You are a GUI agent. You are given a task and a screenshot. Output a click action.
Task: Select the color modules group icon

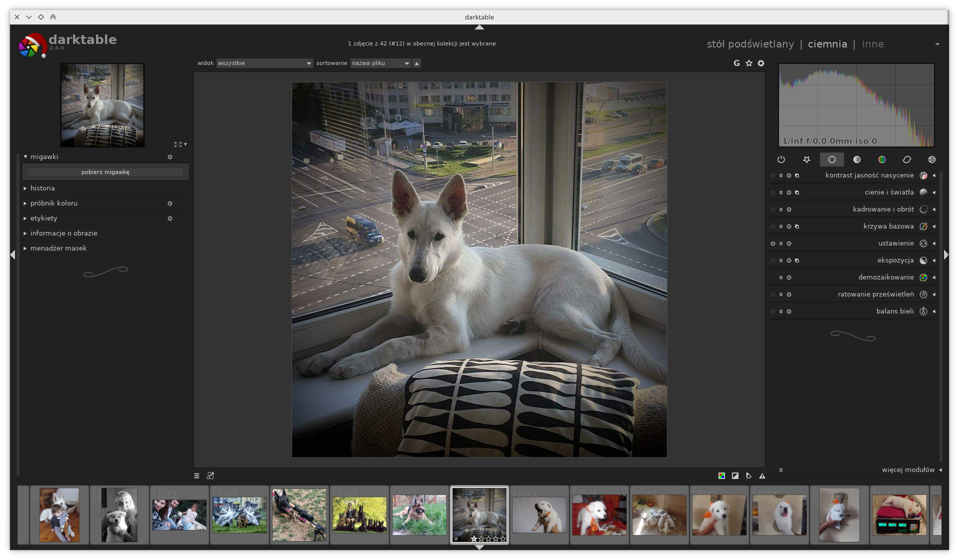(881, 159)
